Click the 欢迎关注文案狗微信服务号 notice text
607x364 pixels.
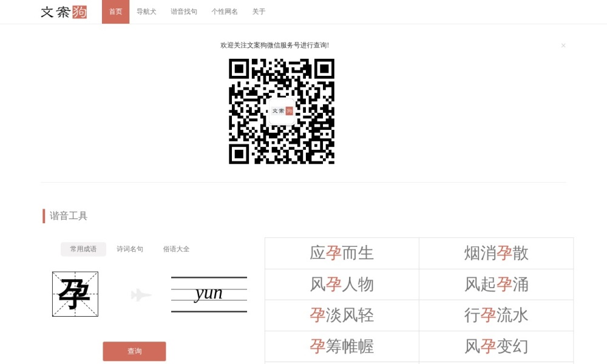[275, 45]
